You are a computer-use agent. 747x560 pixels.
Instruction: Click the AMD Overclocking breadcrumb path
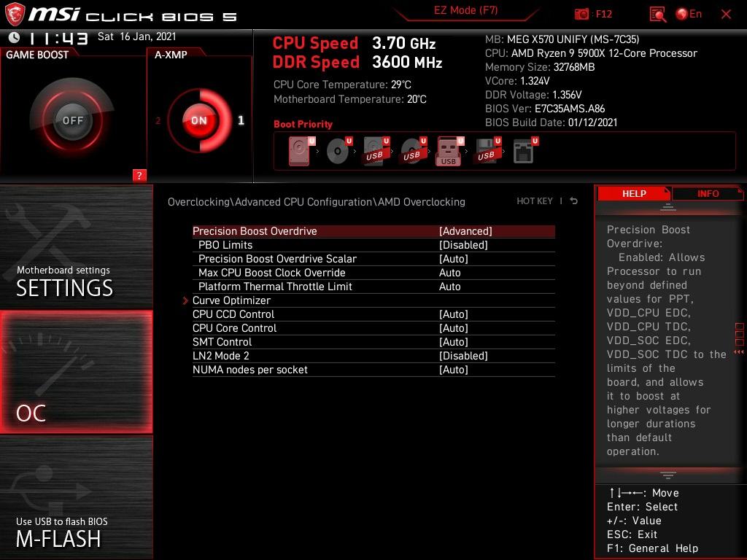point(421,201)
